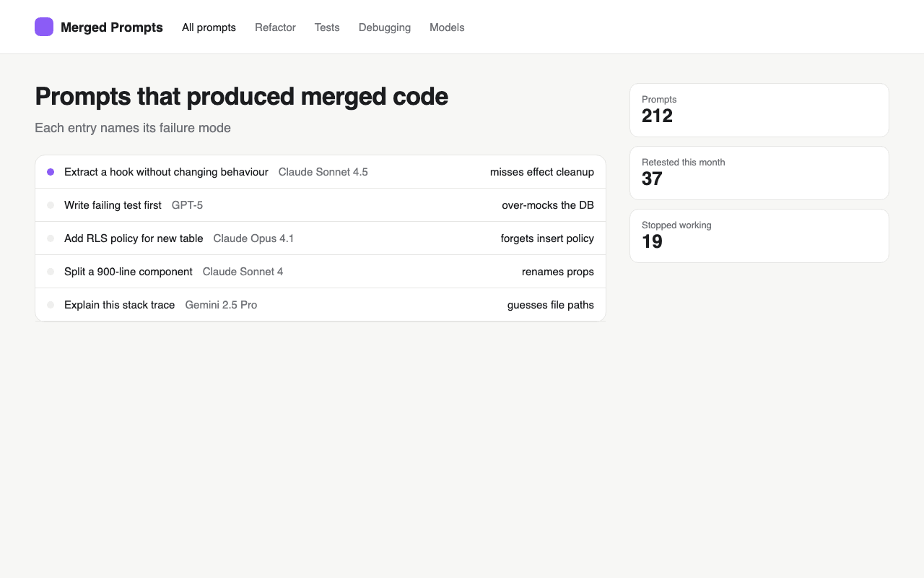Go to the Debugging tab
Screen dimensions: 924x578
385,27
